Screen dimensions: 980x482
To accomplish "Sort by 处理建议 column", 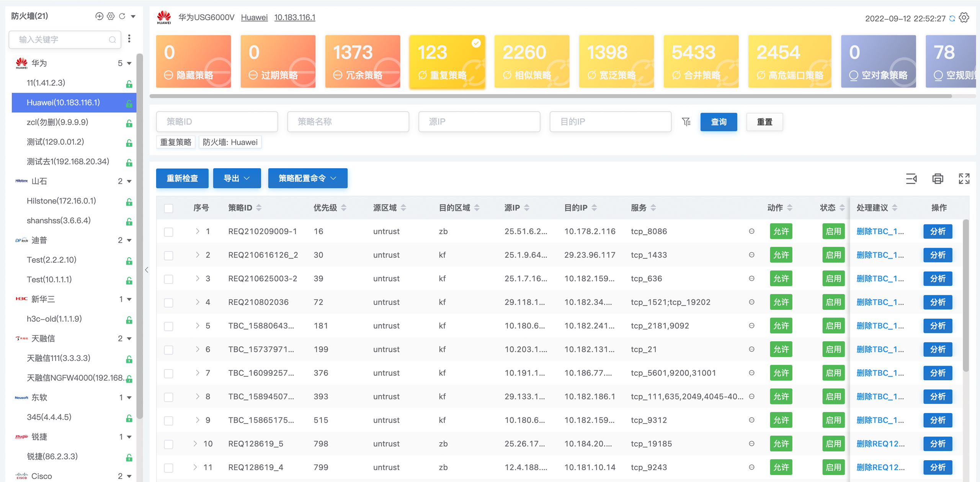I will [x=895, y=207].
